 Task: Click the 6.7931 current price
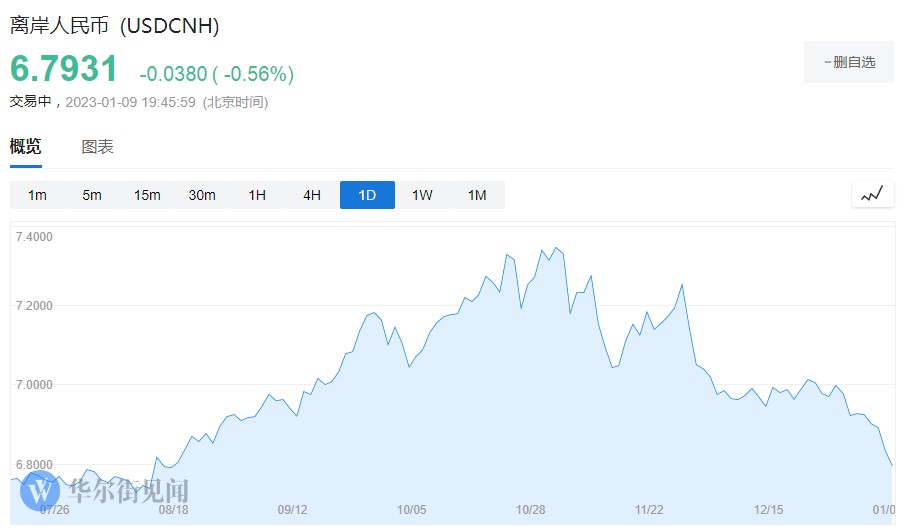[x=65, y=69]
